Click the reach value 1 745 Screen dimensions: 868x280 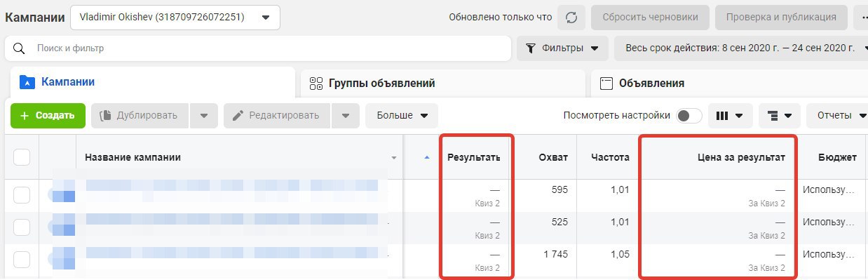click(556, 255)
